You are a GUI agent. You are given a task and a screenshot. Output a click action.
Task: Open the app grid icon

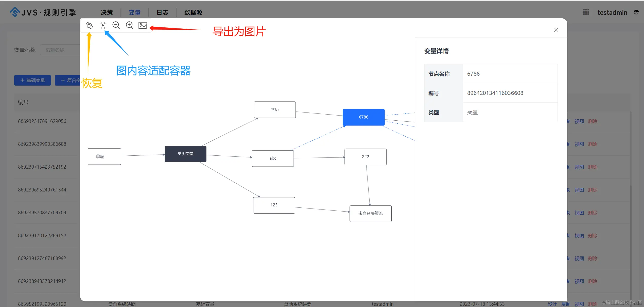point(586,12)
